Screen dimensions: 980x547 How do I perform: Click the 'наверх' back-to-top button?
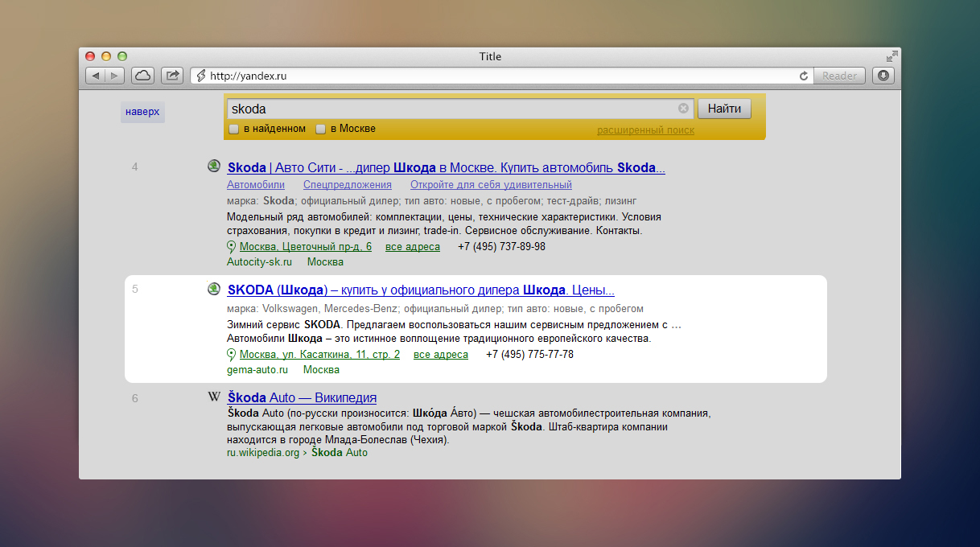pyautogui.click(x=142, y=112)
